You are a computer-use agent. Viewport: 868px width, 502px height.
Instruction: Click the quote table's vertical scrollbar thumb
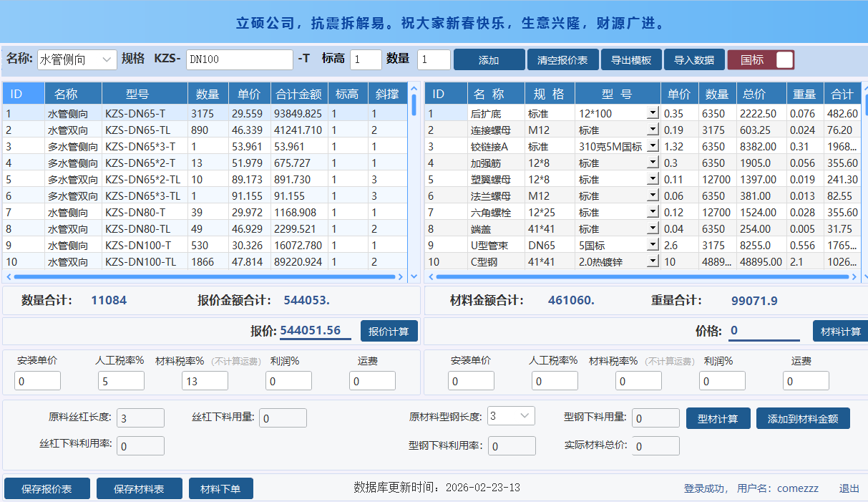(x=414, y=105)
